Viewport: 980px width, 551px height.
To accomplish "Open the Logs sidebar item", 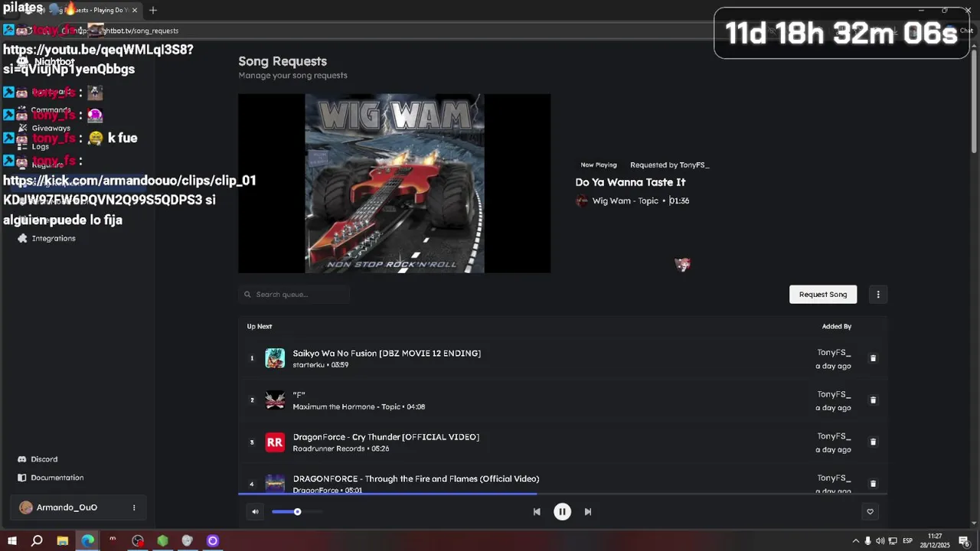I will pos(41,147).
